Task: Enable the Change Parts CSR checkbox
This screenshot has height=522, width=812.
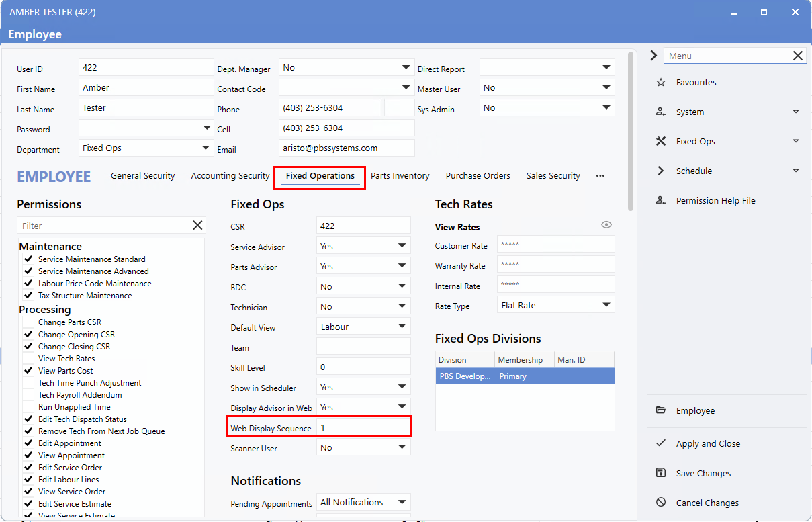Action: click(x=28, y=322)
